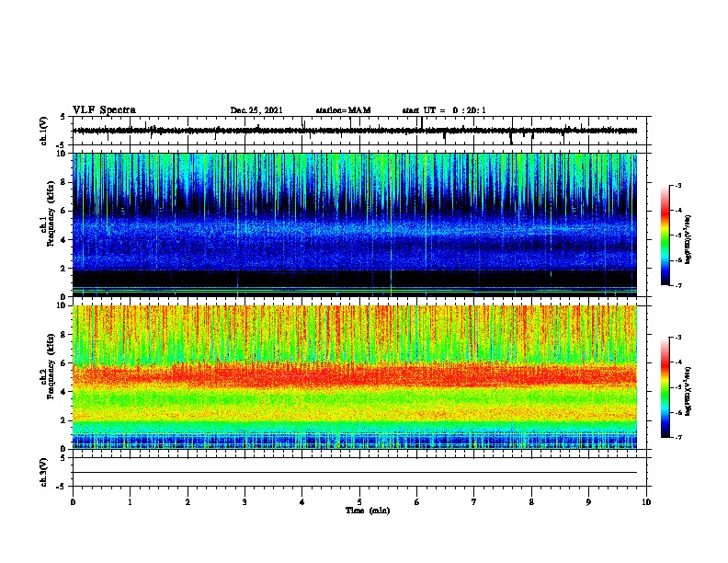This screenshot has height=563, width=728.
Task: Click the "-3" label on ch.1 color bar
Action: point(678,185)
